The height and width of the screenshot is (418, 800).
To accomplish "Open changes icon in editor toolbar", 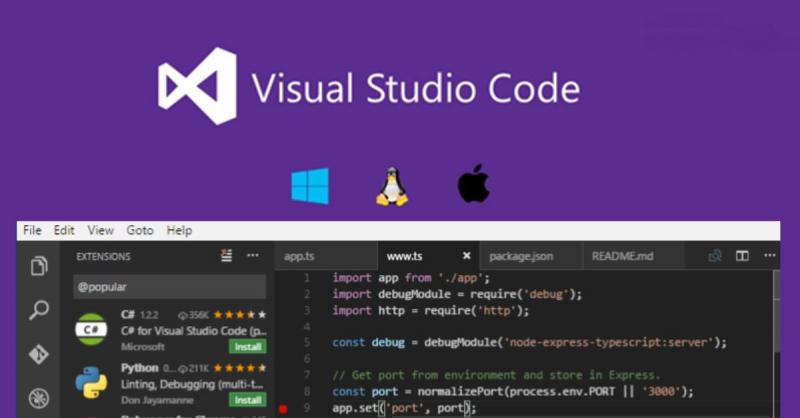I will pos(715,256).
